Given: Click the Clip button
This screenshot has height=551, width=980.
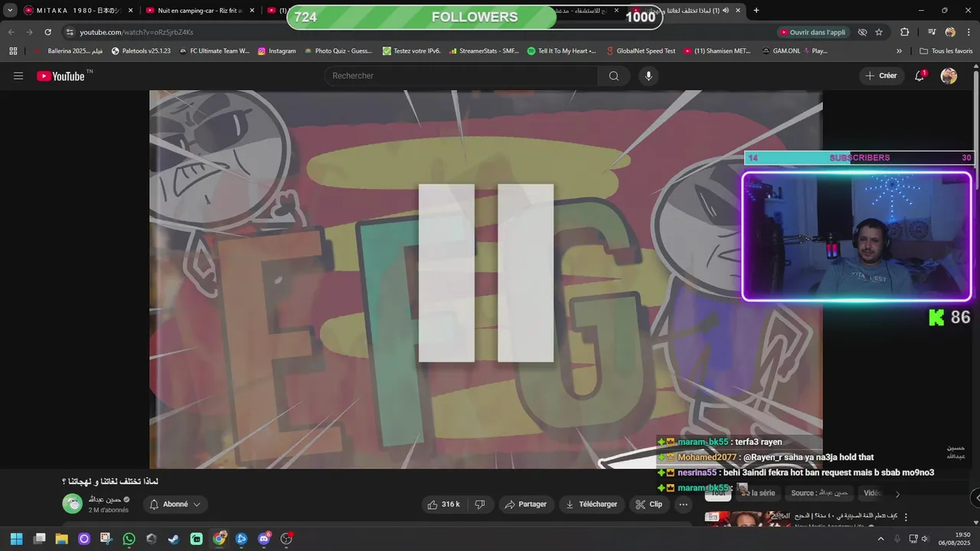Looking at the screenshot, I should 649,504.
